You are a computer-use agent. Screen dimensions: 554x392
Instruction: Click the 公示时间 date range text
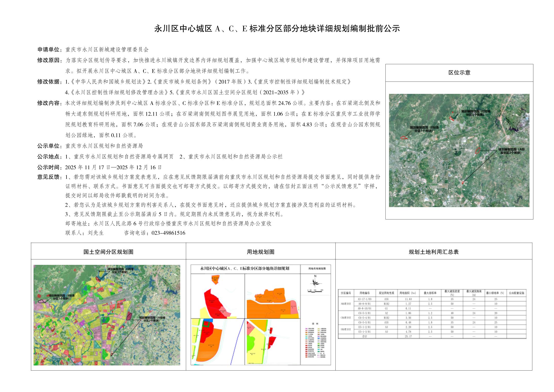coord(113,167)
